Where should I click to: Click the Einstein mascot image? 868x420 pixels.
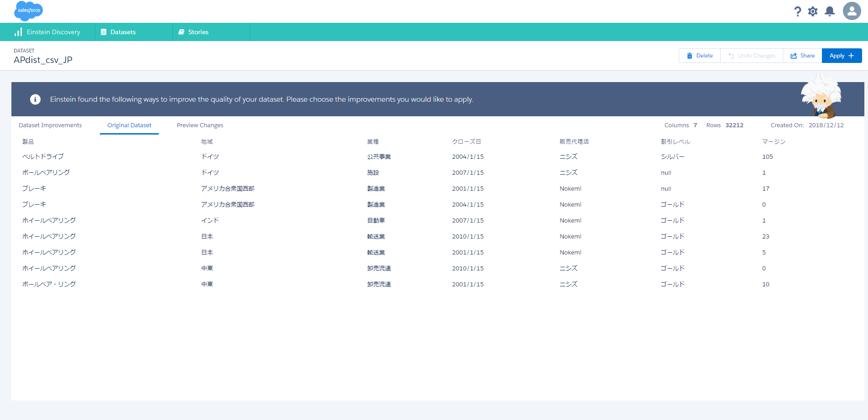tap(821, 97)
